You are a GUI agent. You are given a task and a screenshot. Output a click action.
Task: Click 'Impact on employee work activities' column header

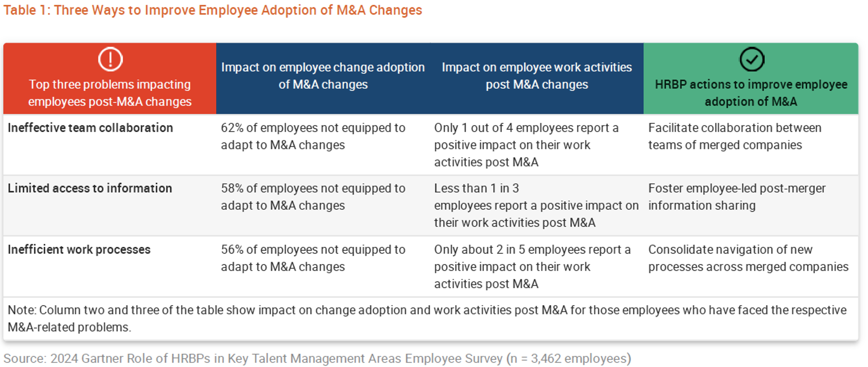(537, 76)
